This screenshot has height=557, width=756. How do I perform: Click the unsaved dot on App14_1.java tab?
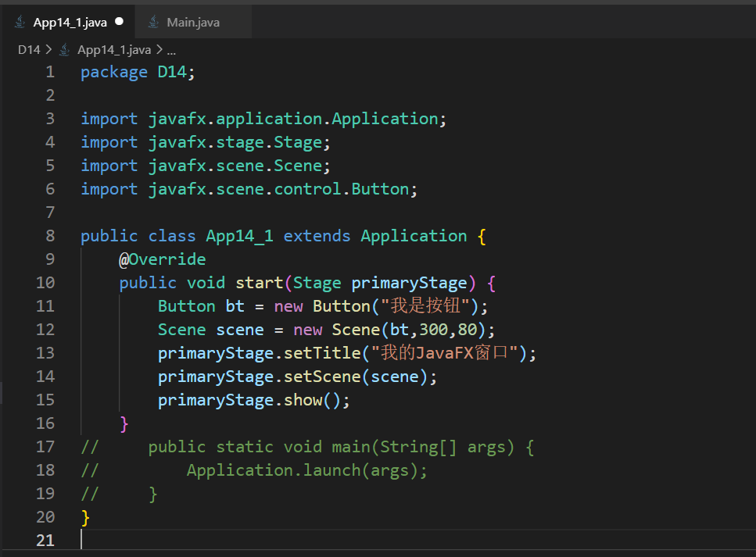point(119,22)
